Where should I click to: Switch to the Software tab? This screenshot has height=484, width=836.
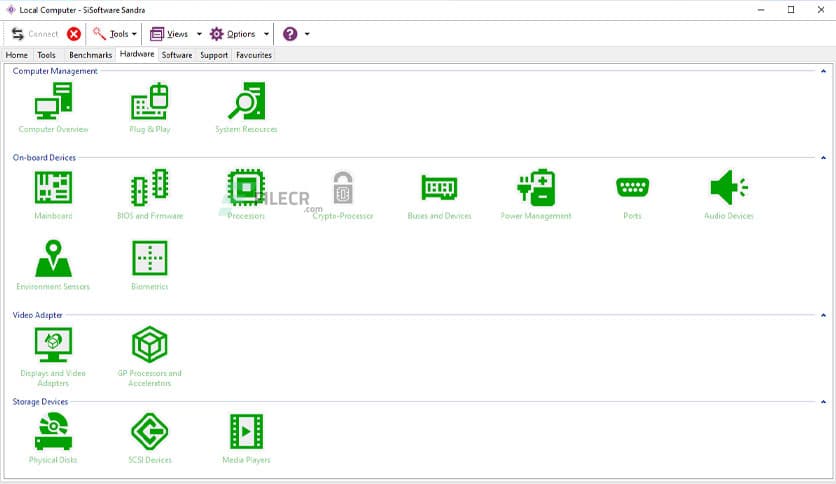(177, 55)
